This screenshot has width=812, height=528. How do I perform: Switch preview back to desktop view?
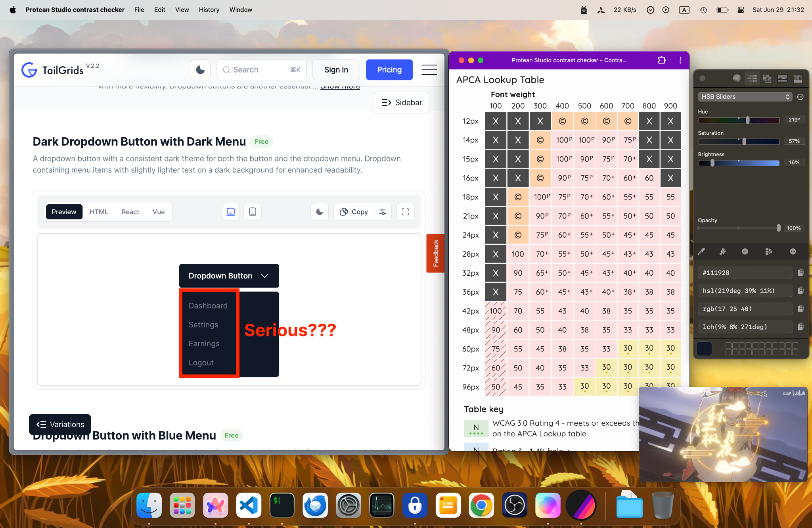230,211
